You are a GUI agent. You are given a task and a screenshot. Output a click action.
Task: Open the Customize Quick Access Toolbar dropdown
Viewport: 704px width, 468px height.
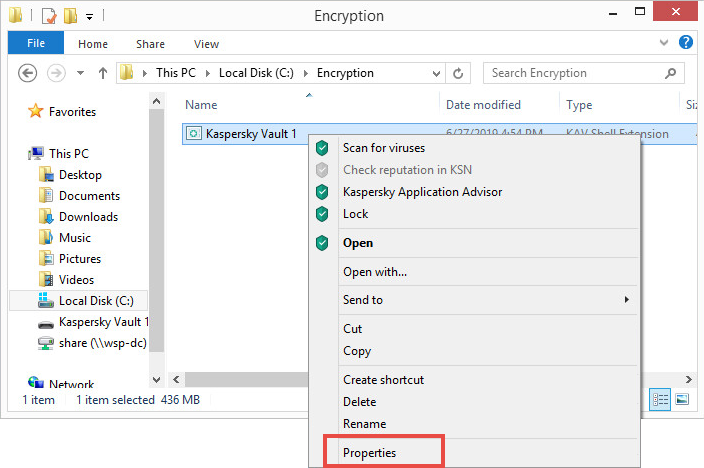click(89, 17)
